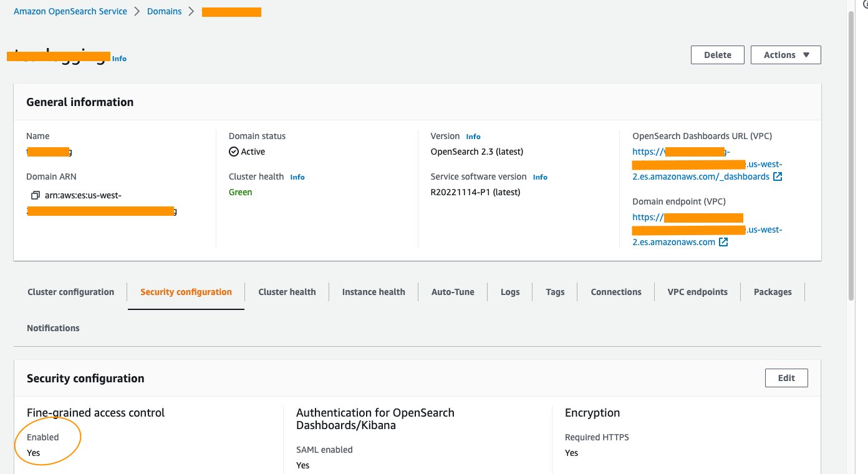
Task: Click Info link next to Version
Action: coord(473,137)
